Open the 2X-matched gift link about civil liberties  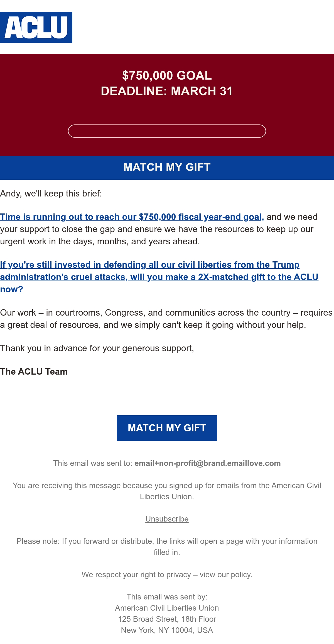click(159, 277)
